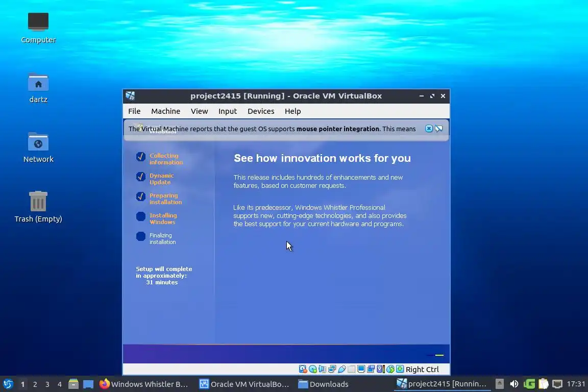This screenshot has width=588, height=392.
Task: Open the Devices menu
Action: pos(261,111)
